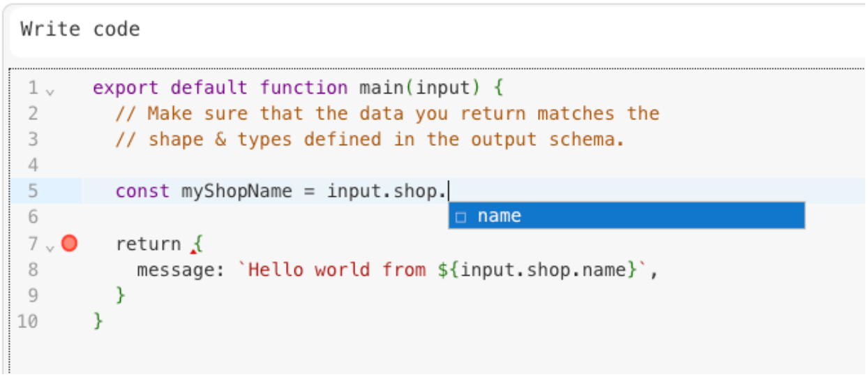Collapse the return block with line 7 fold arrow
The image size is (868, 377).
[x=50, y=247]
